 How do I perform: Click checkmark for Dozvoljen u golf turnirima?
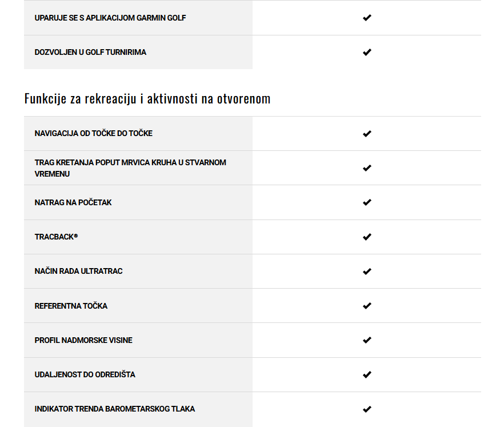pyautogui.click(x=367, y=52)
